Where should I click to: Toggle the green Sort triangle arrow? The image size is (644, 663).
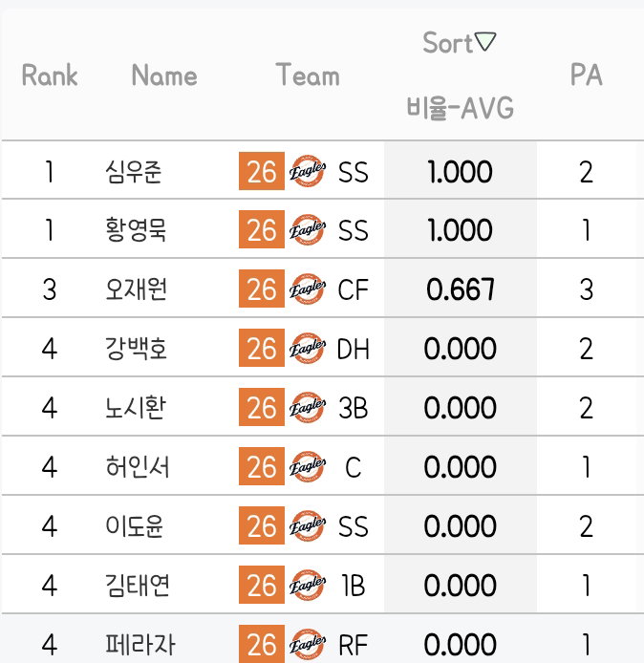pyautogui.click(x=485, y=41)
